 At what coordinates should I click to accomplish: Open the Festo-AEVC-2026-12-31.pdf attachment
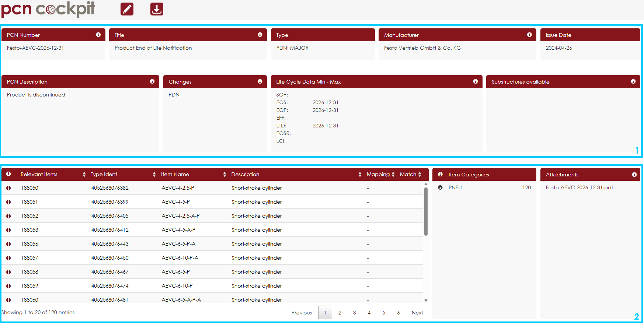[579, 187]
